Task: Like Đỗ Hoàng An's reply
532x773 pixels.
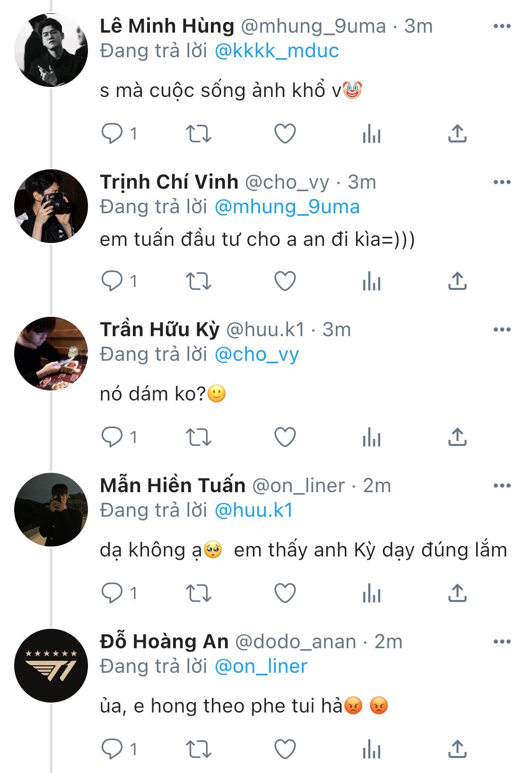Action: pyautogui.click(x=285, y=749)
